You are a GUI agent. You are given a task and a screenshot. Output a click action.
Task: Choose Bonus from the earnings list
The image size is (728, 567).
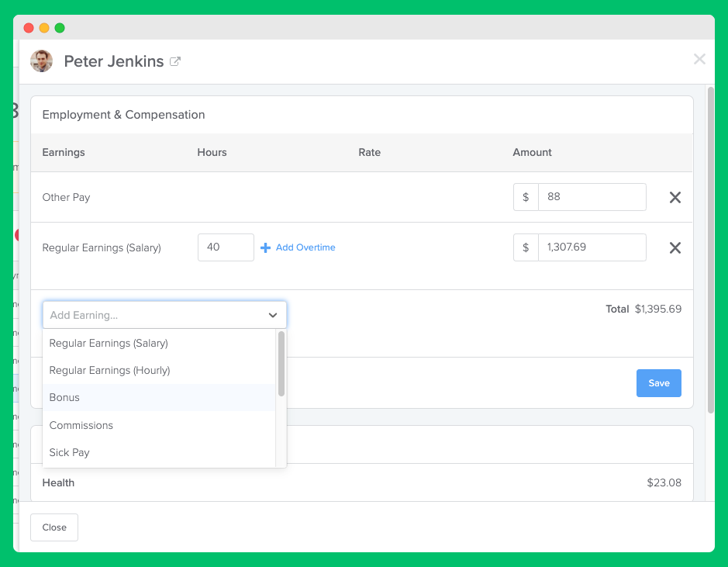pos(64,397)
